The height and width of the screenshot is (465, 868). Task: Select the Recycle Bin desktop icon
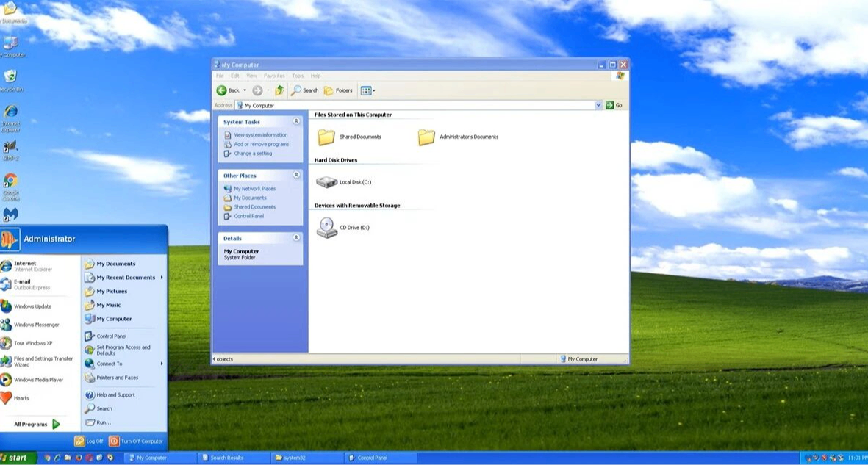[10, 80]
